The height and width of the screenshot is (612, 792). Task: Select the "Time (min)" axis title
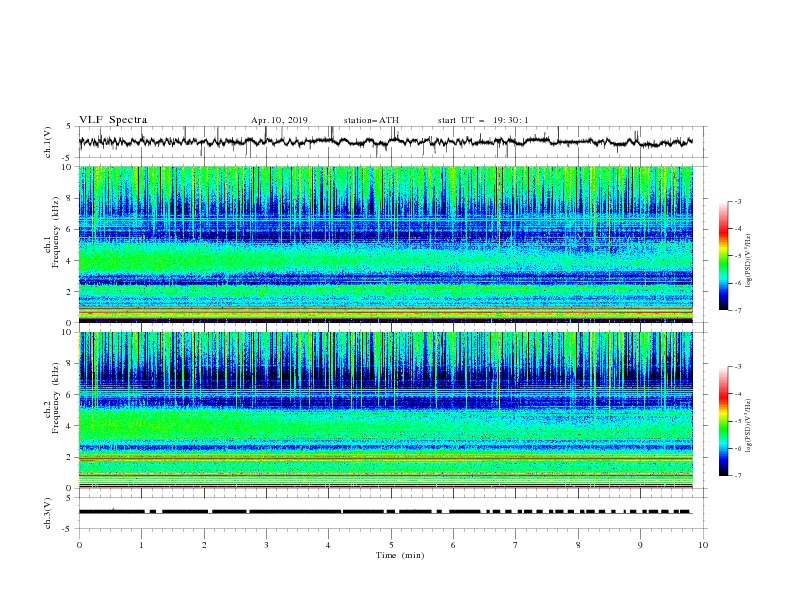pyautogui.click(x=400, y=555)
